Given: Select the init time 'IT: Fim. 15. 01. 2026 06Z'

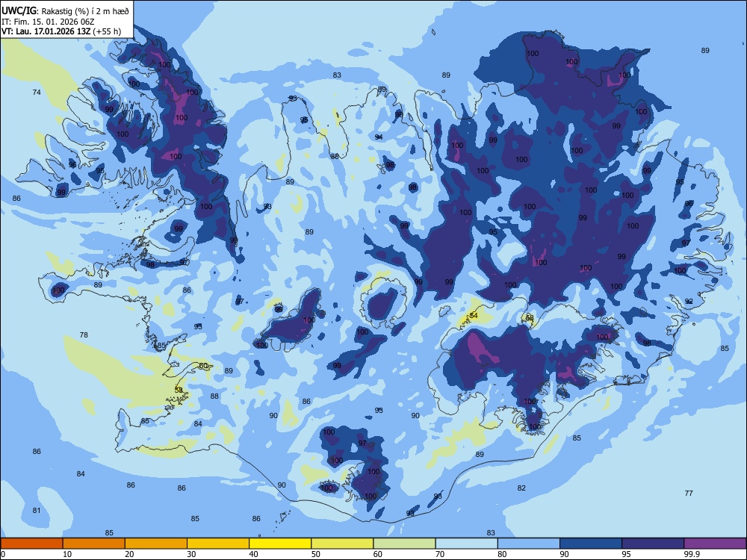Looking at the screenshot, I should (x=48, y=22).
